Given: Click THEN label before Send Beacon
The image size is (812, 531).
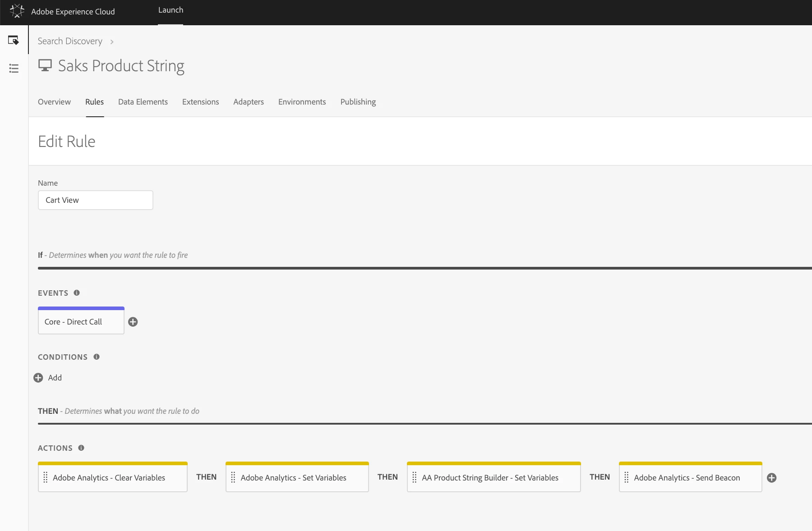Looking at the screenshot, I should [x=600, y=477].
